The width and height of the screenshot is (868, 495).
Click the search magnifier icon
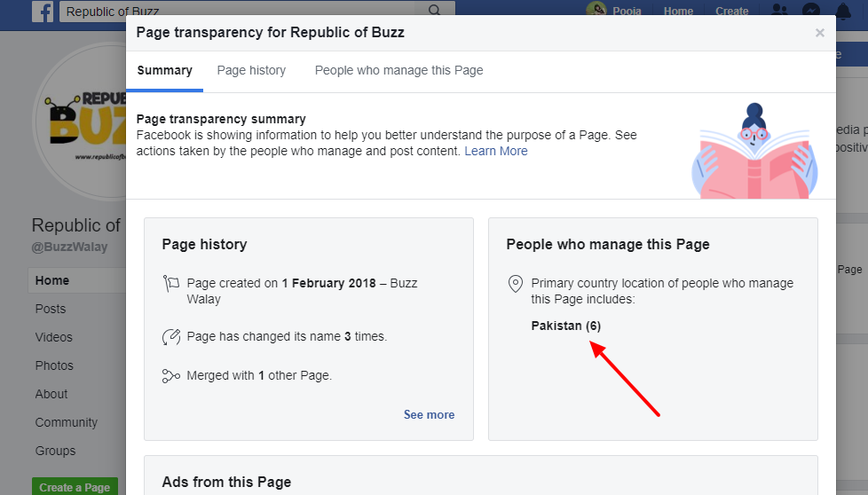434,12
